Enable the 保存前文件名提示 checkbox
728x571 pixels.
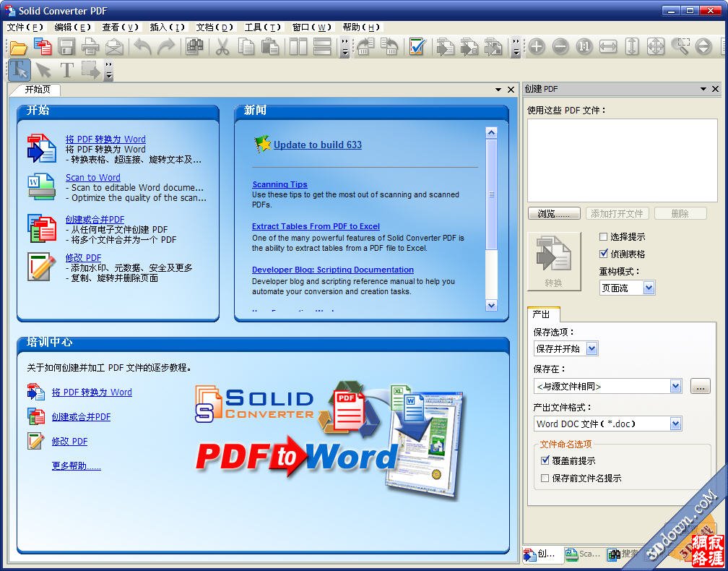tap(545, 478)
